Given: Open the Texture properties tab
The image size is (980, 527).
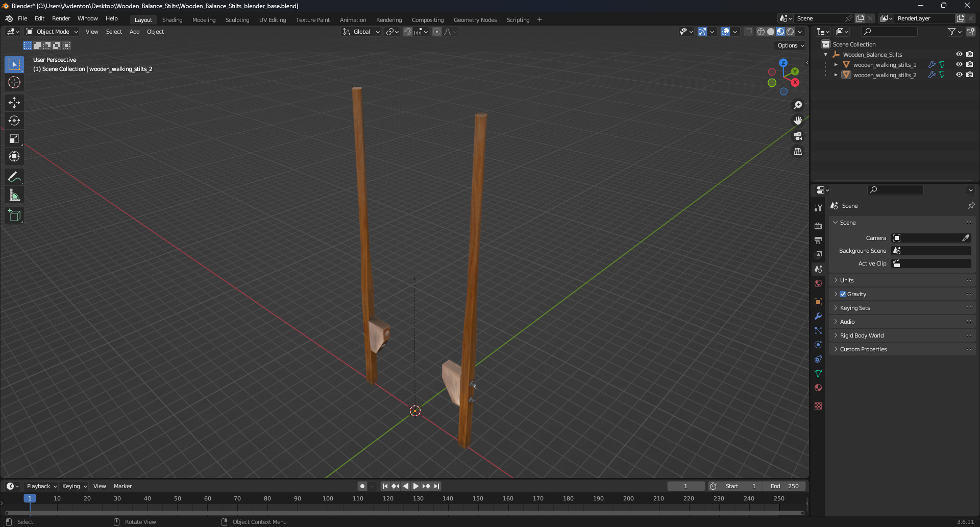Looking at the screenshot, I should [818, 406].
